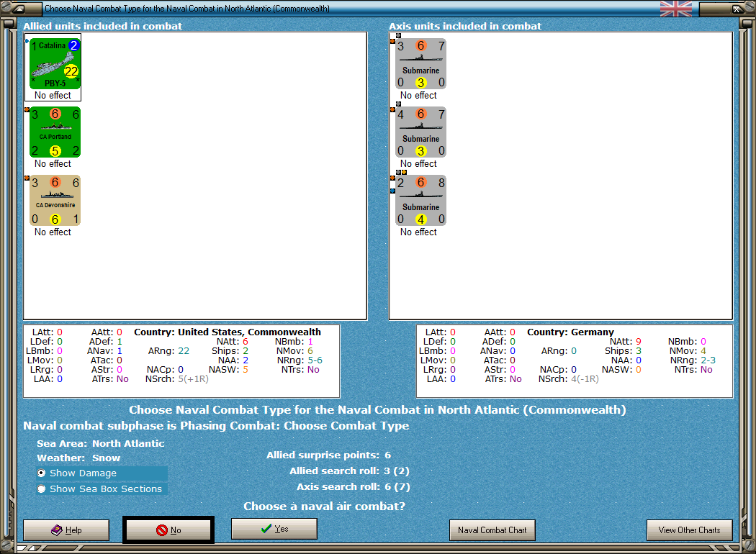The width and height of the screenshot is (756, 554).
Task: Click the 'Allied units included in combat' heading
Action: [103, 26]
